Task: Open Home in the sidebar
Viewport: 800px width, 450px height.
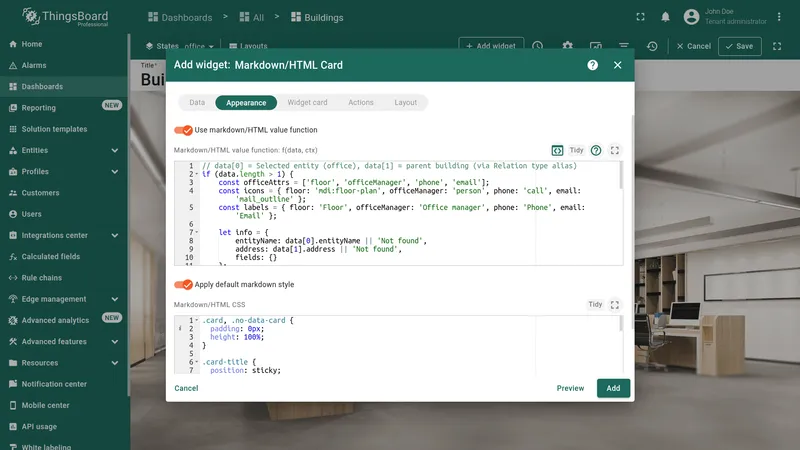Action: 64,44
